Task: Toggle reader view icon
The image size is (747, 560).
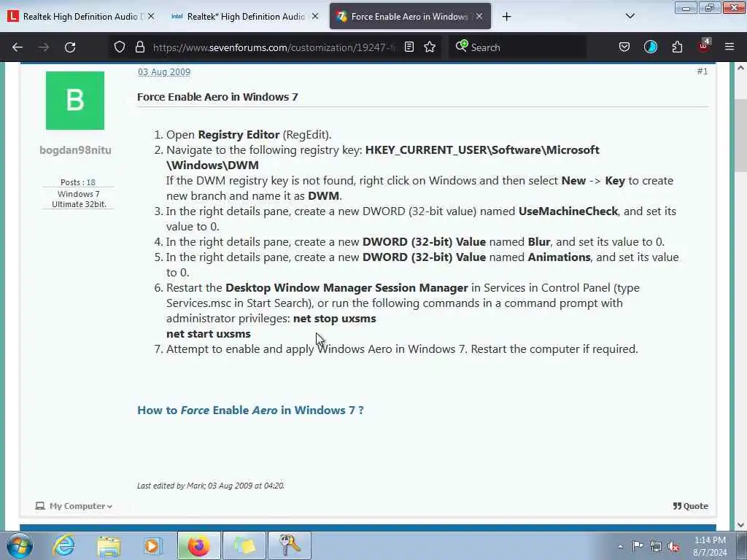Action: [409, 47]
